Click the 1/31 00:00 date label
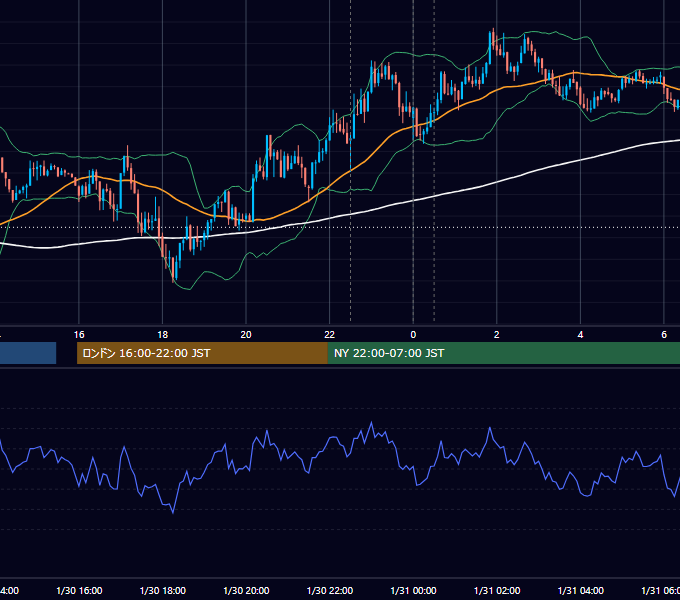Viewport: 680px width, 600px height. pyautogui.click(x=413, y=590)
